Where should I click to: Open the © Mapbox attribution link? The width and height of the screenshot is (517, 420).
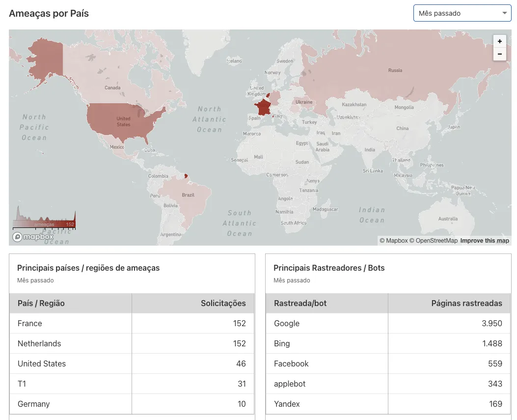[x=394, y=241]
